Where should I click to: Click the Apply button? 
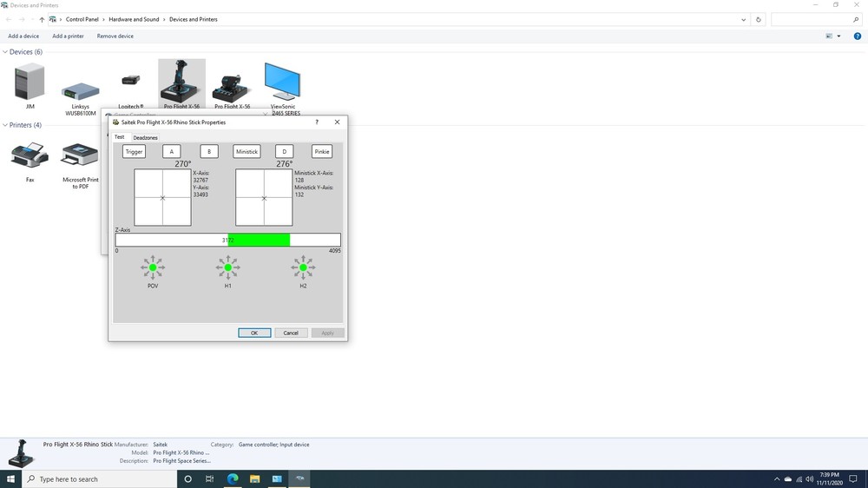pos(328,333)
